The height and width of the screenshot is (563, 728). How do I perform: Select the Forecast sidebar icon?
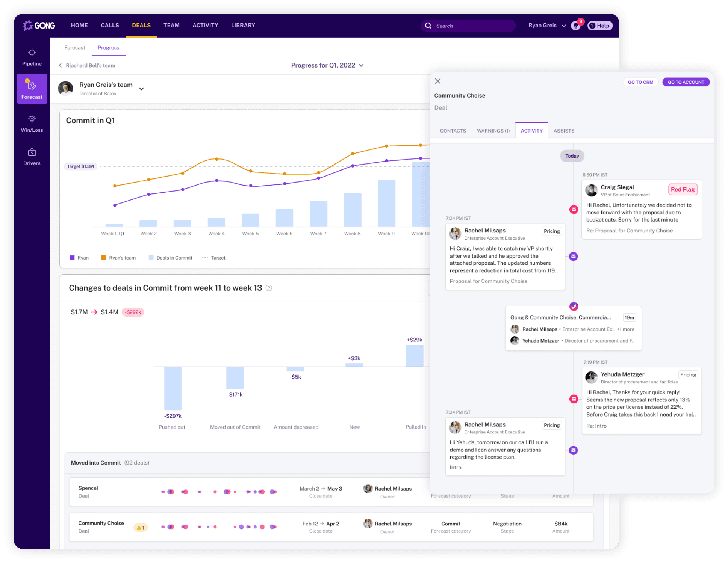32,89
